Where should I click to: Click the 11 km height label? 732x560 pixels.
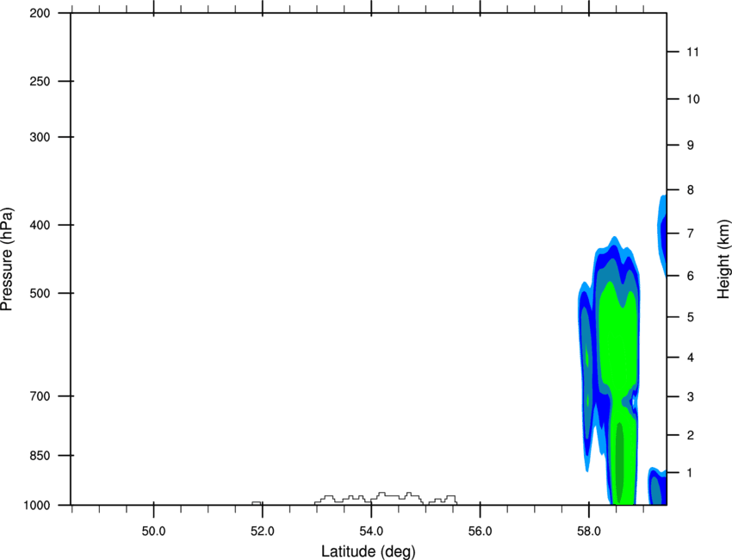693,52
